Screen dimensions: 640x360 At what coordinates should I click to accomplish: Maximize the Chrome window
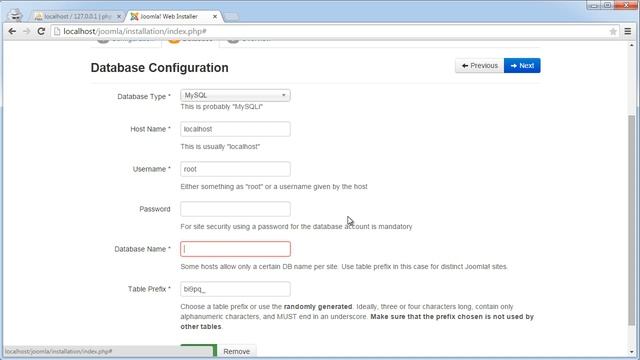607,5
